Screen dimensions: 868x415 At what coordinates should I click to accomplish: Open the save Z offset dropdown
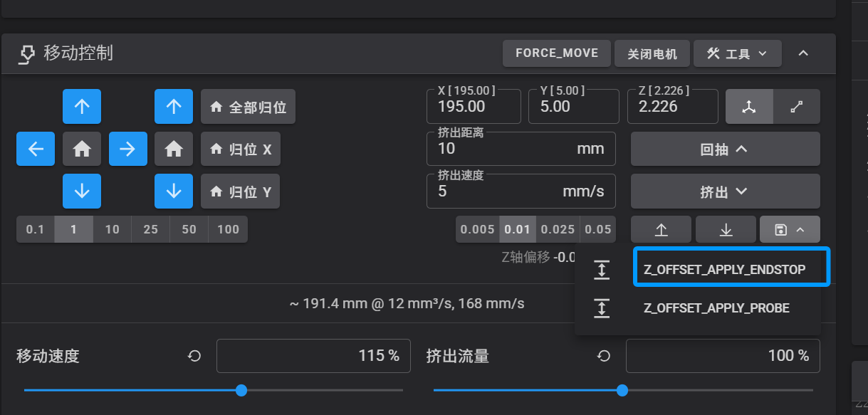790,229
